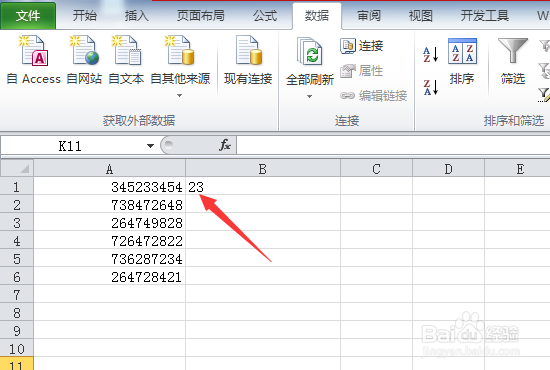
Task: Click into the formula bar
Action: pos(393,145)
